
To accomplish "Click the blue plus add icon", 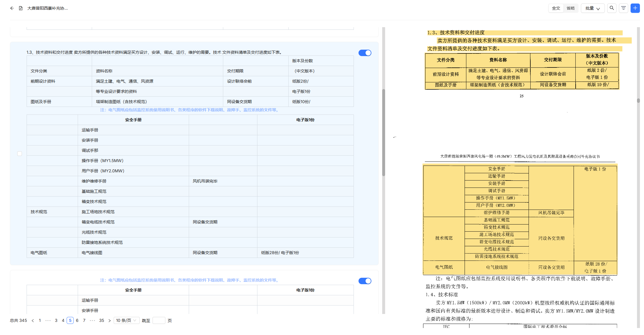I will pyautogui.click(x=635, y=8).
